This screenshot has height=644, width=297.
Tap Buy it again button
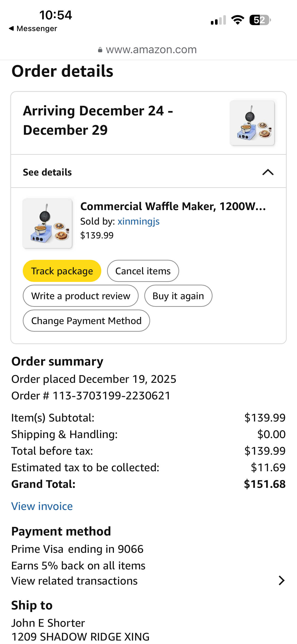[x=178, y=296]
